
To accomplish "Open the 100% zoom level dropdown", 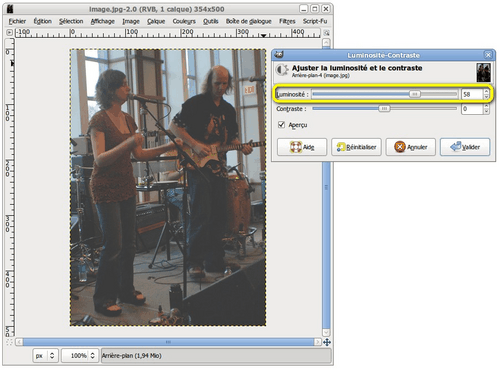I will (x=80, y=356).
